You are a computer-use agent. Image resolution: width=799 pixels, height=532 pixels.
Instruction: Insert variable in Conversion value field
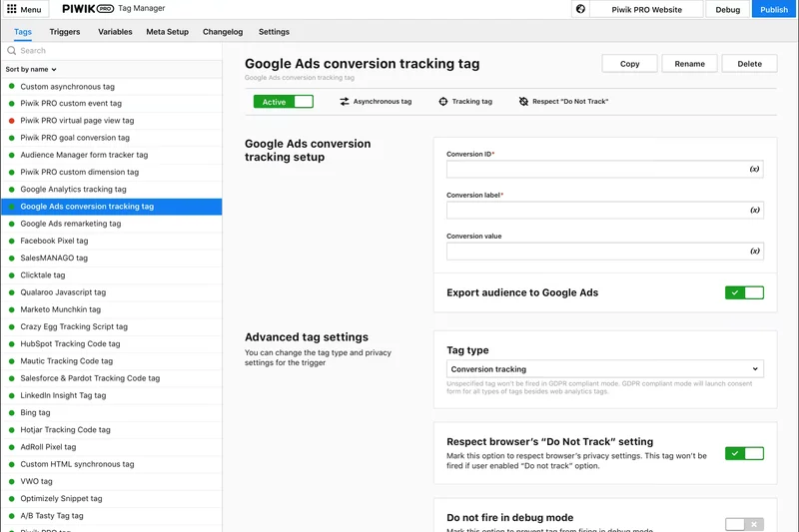[x=754, y=252]
